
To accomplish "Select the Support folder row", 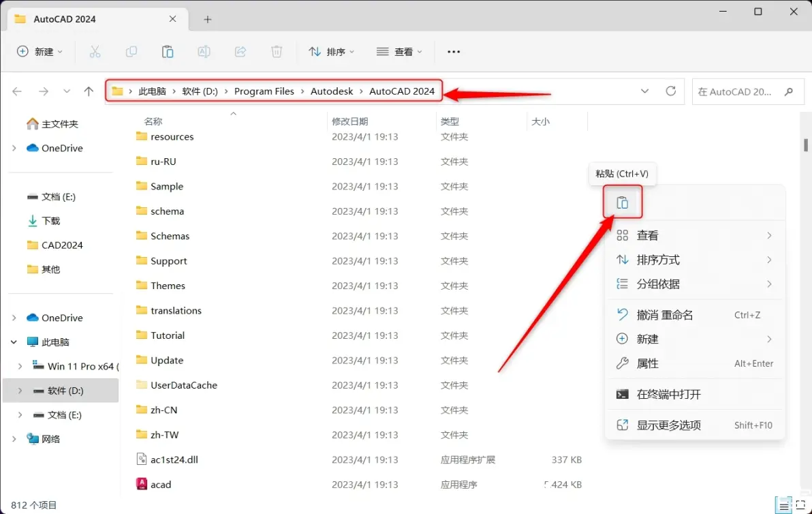I will (x=358, y=260).
